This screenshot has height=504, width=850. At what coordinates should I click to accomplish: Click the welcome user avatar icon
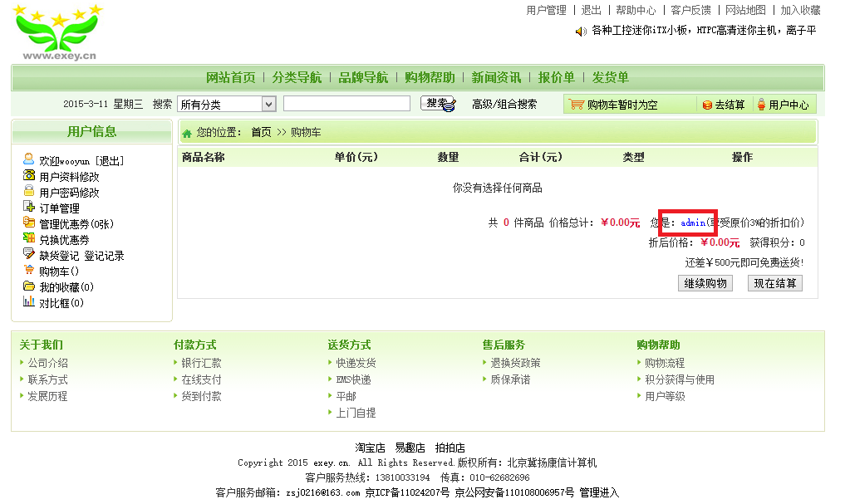pos(29,159)
